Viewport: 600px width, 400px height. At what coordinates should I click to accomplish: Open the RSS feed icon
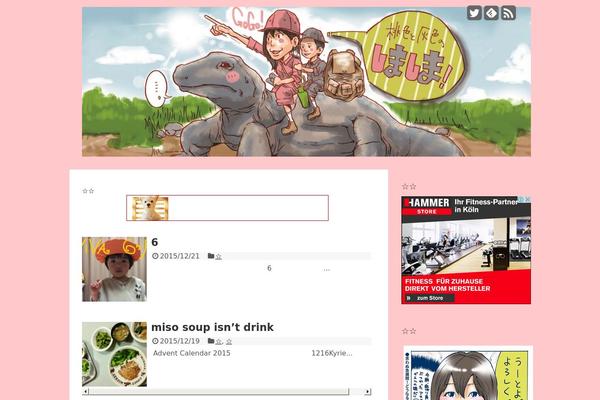[x=509, y=13]
